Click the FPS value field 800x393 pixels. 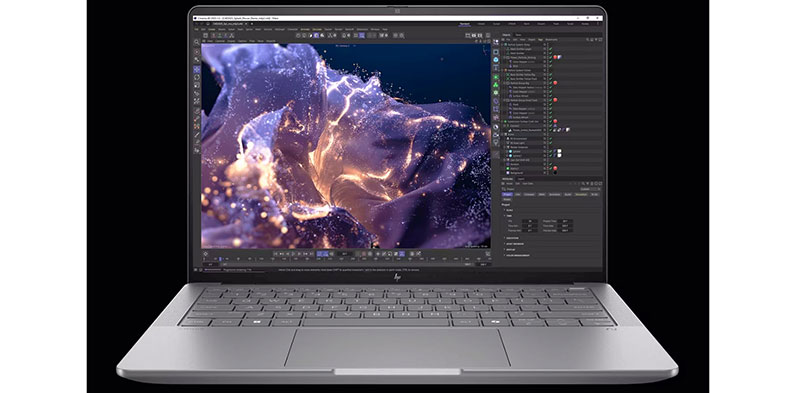530,221
